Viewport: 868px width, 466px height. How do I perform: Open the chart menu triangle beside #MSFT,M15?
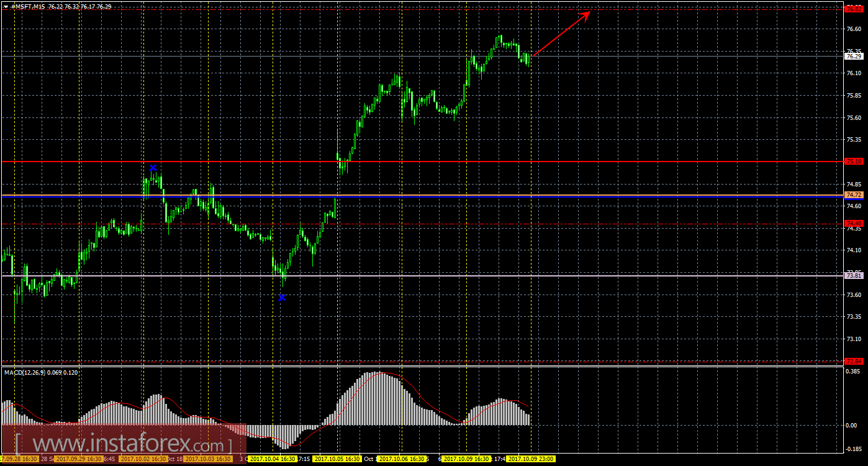click(x=6, y=6)
